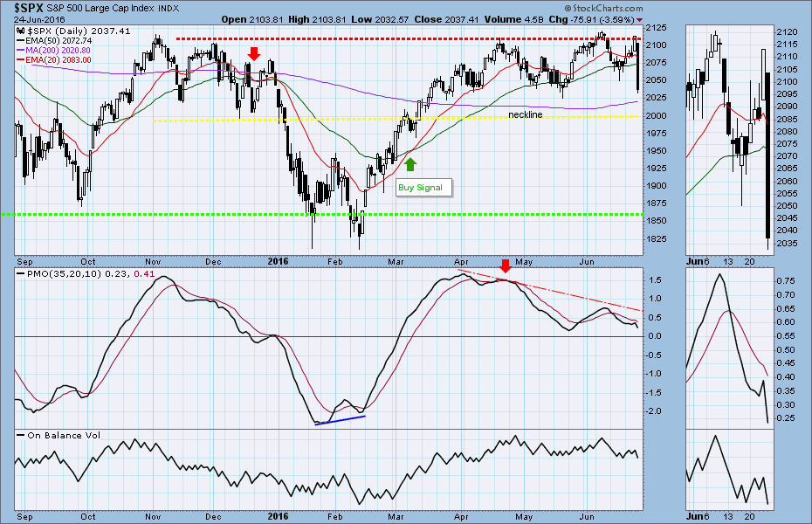The width and height of the screenshot is (812, 524).
Task: Click the red down arrow on price chart
Action: [253, 54]
